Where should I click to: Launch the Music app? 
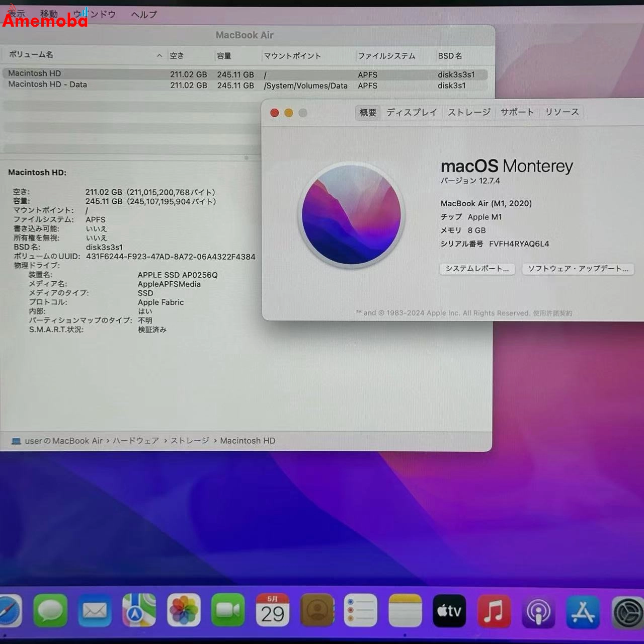click(494, 611)
